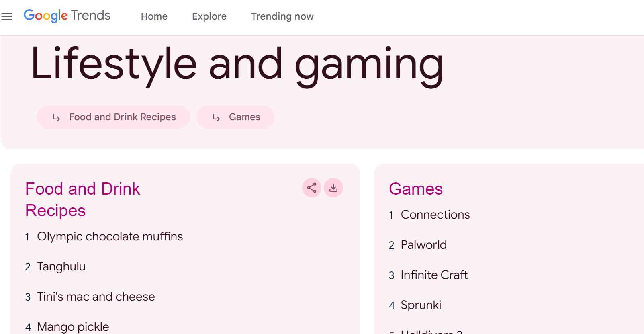Image resolution: width=644 pixels, height=334 pixels.
Task: Go to the Home tab
Action: [x=154, y=16]
